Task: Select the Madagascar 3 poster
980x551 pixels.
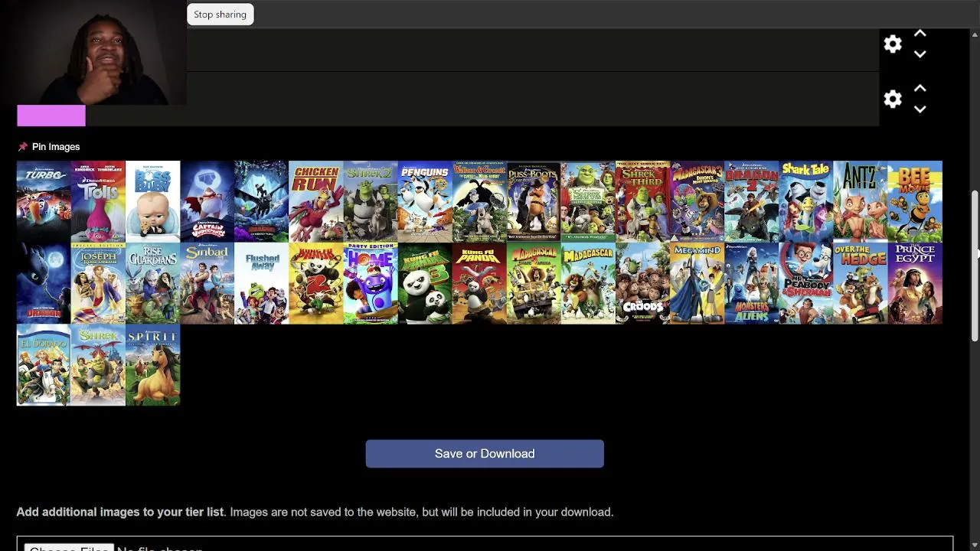Action: point(696,201)
